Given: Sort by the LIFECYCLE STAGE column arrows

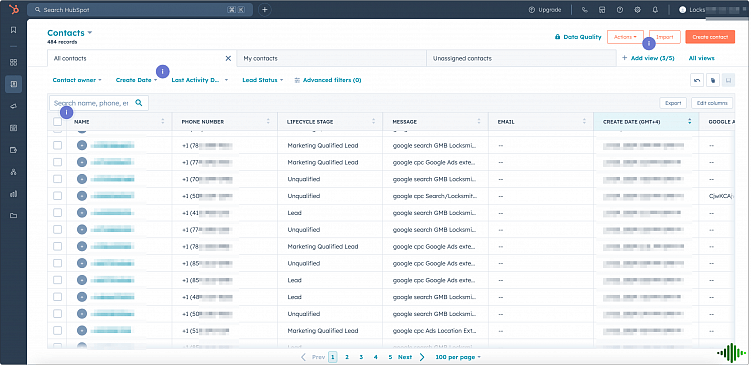Looking at the screenshot, I should [374, 122].
